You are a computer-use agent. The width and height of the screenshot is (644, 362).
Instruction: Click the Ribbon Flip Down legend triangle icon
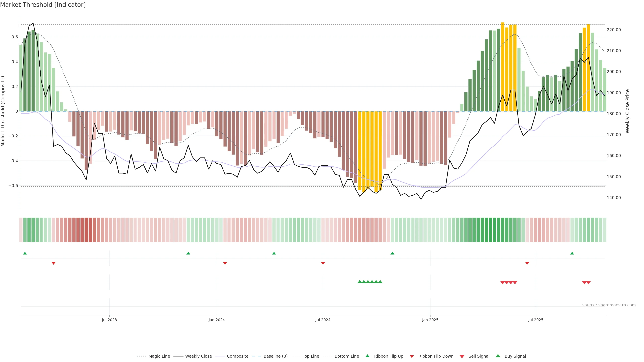point(412,356)
